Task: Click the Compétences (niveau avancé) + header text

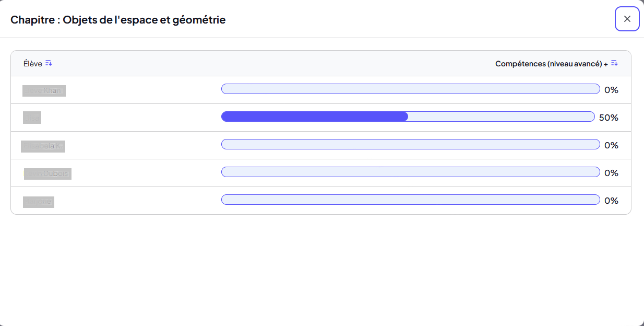Action: click(552, 64)
